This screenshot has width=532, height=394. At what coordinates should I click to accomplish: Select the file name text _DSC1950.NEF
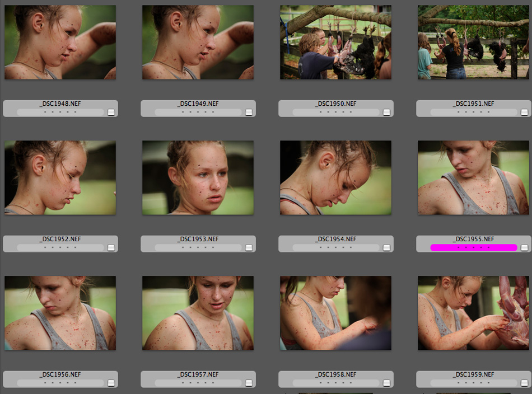coord(336,104)
